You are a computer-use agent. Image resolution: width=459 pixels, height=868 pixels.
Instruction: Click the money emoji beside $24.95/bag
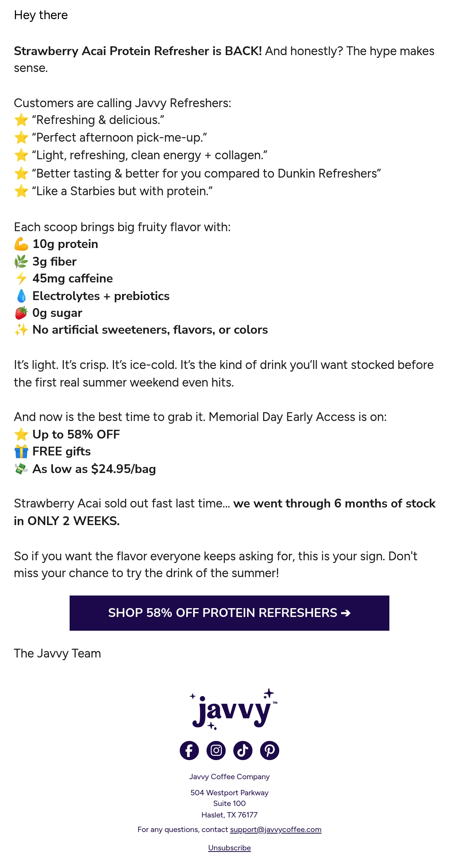[21, 469]
